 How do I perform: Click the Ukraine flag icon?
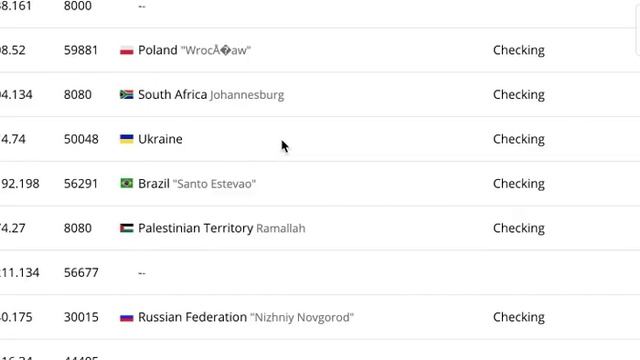click(127, 139)
